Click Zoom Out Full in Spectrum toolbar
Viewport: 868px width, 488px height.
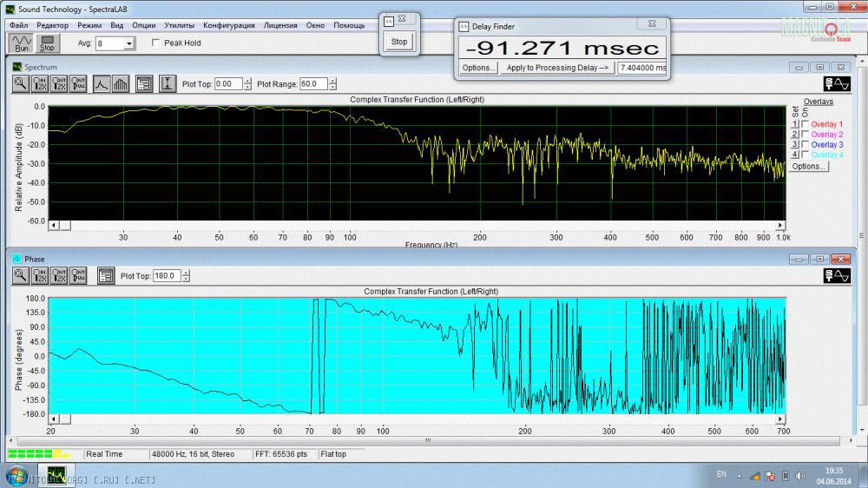[79, 83]
